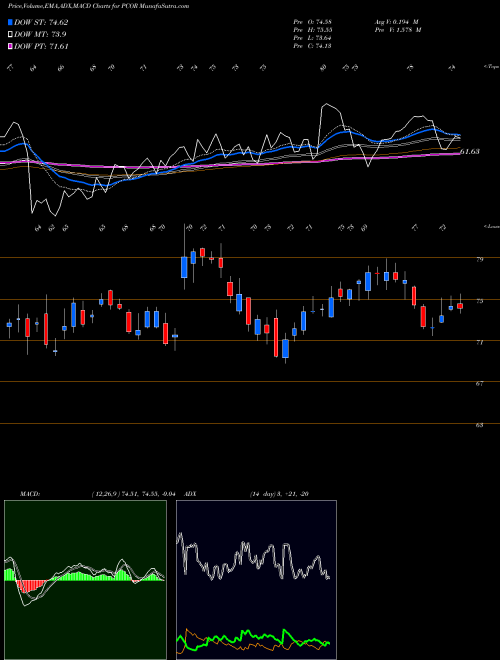Click the 'Avg V: 0.194 M' volume text
Screen dimensions: 500x660
(x=396, y=22)
